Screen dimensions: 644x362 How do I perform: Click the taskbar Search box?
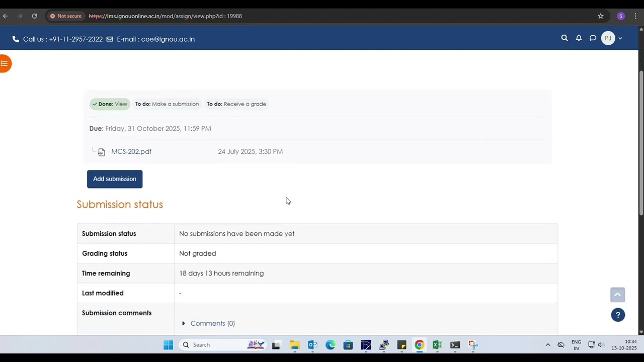(222, 345)
